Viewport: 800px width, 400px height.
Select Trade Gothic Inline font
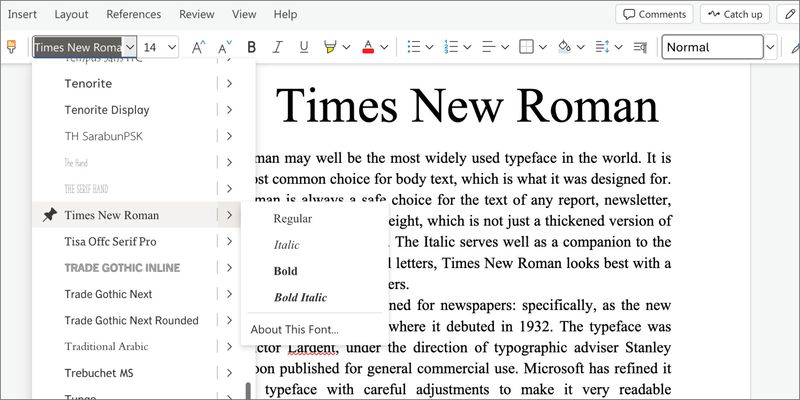(122, 268)
